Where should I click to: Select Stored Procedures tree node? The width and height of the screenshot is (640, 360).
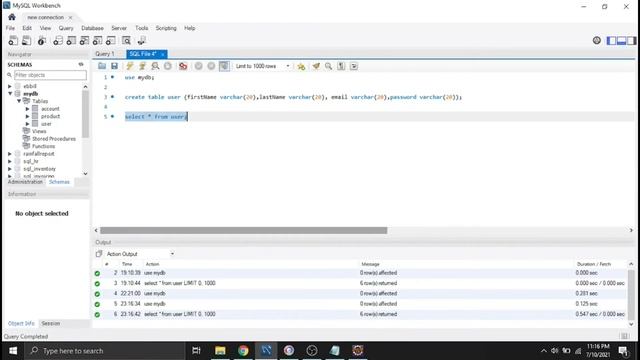(54, 139)
